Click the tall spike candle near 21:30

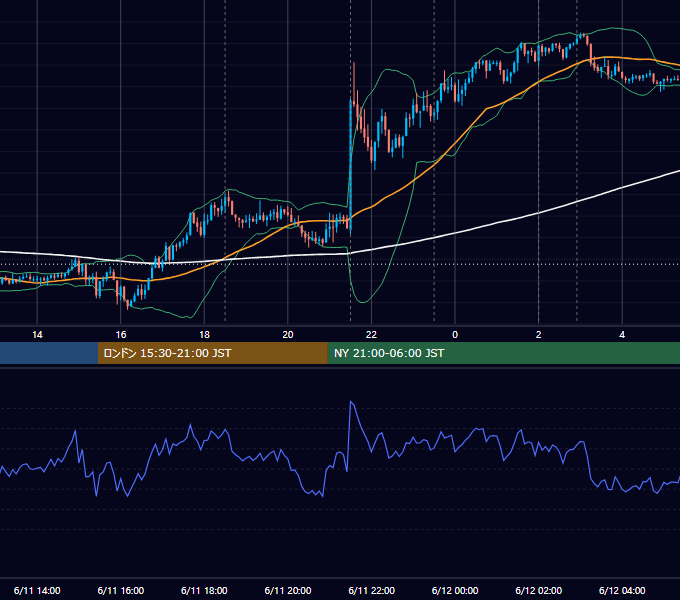350,165
